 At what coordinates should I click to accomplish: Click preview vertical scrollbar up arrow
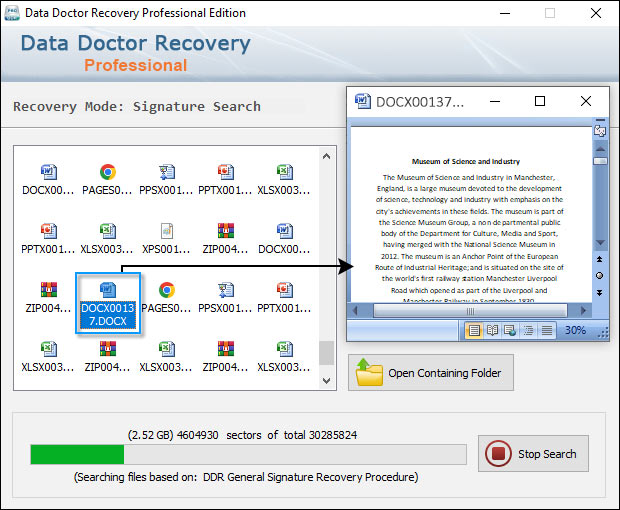(x=600, y=149)
